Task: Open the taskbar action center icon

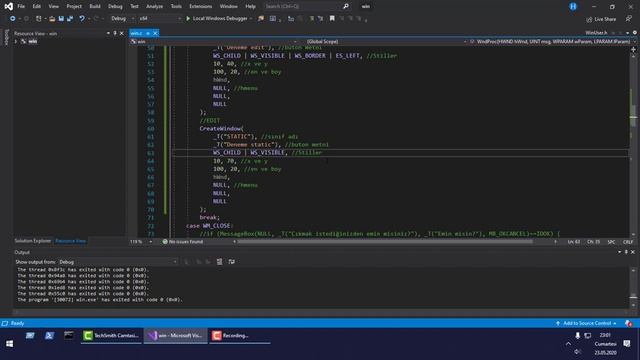Action: click(x=627, y=344)
